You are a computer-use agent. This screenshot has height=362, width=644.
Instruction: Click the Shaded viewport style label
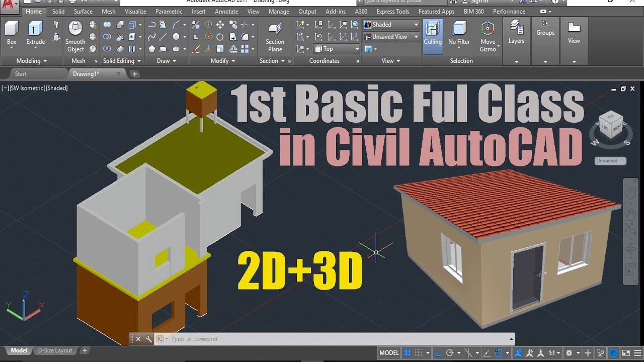pos(57,88)
